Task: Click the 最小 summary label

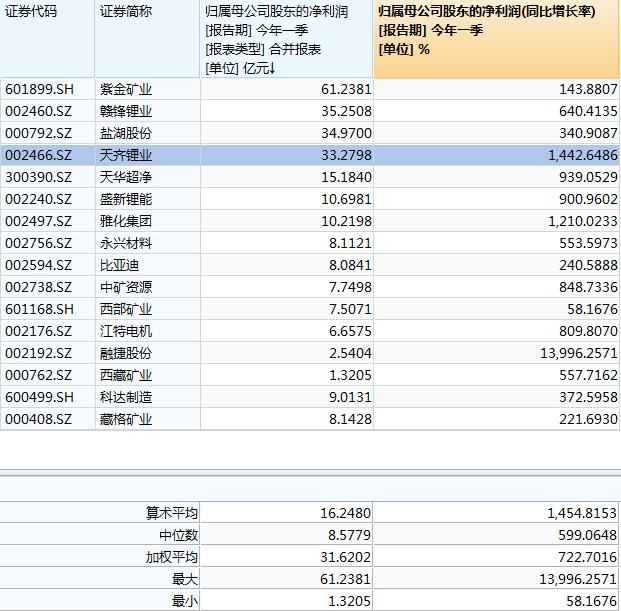Action: point(185,601)
